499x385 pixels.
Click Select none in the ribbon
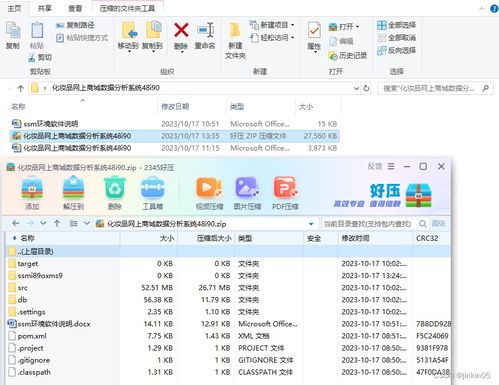[x=396, y=38]
